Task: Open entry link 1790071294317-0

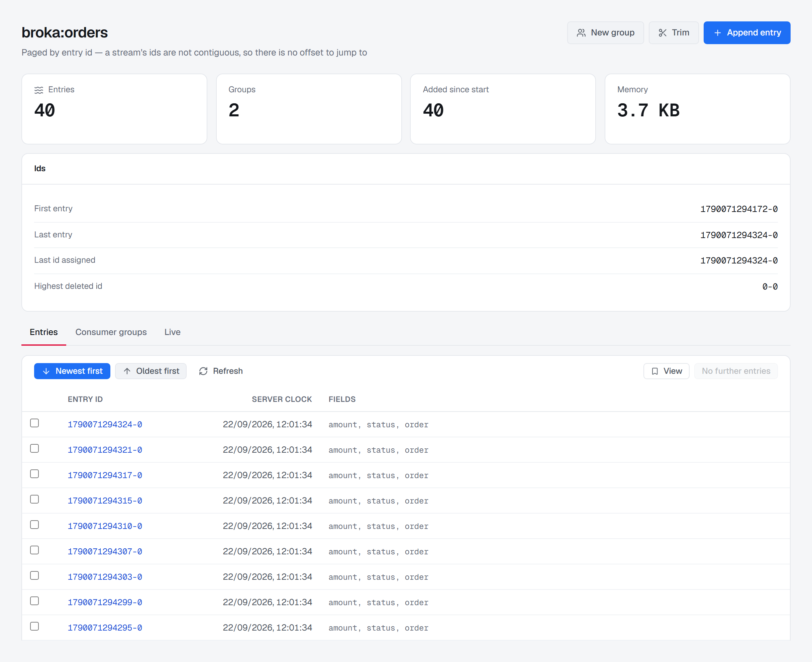Action: (105, 475)
